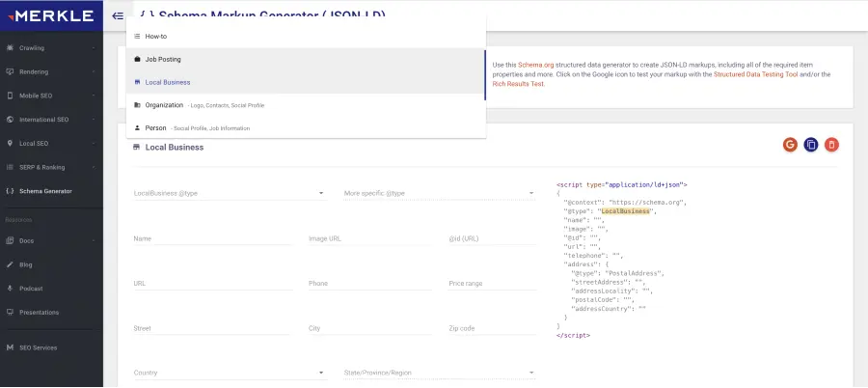Open the More specific @type dropdown
This screenshot has width=868, height=388.
(440, 193)
